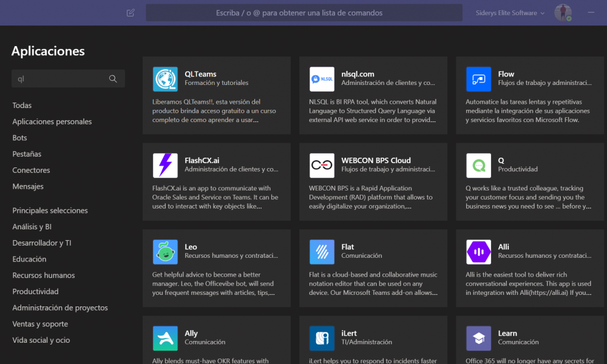Click the Ally app title
This screenshot has height=364, width=607.
click(191, 333)
